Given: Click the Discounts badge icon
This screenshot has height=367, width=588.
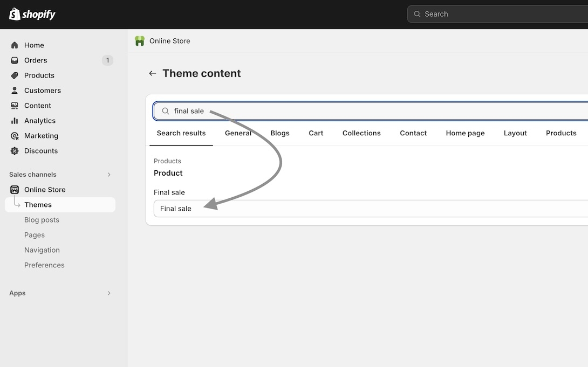Looking at the screenshot, I should click(x=15, y=151).
